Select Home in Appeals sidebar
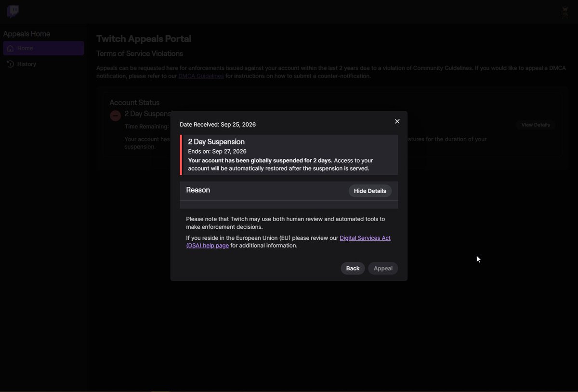Screen dimensions: 578x392 pyautogui.click(x=43, y=48)
